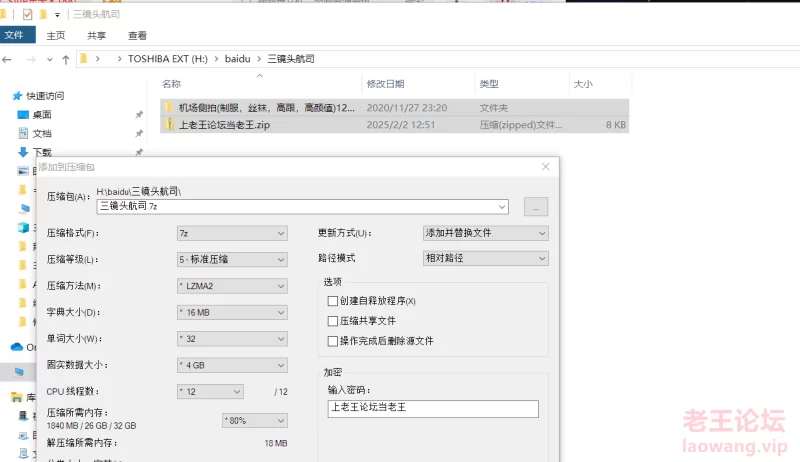Go up one folder level arrow
Image resolution: width=800 pixels, height=462 pixels.
pos(65,60)
